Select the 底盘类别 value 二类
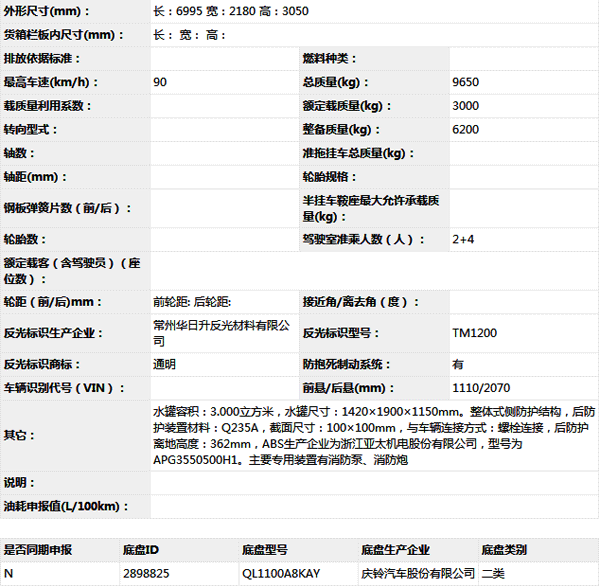 (493, 574)
